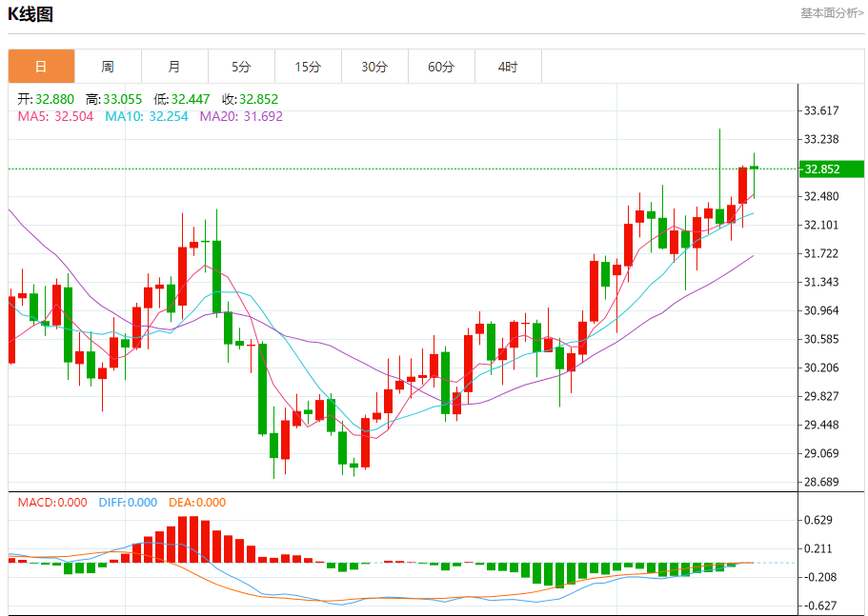
Task: Click the MA10: 32.254 indicator label
Action: [x=148, y=116]
